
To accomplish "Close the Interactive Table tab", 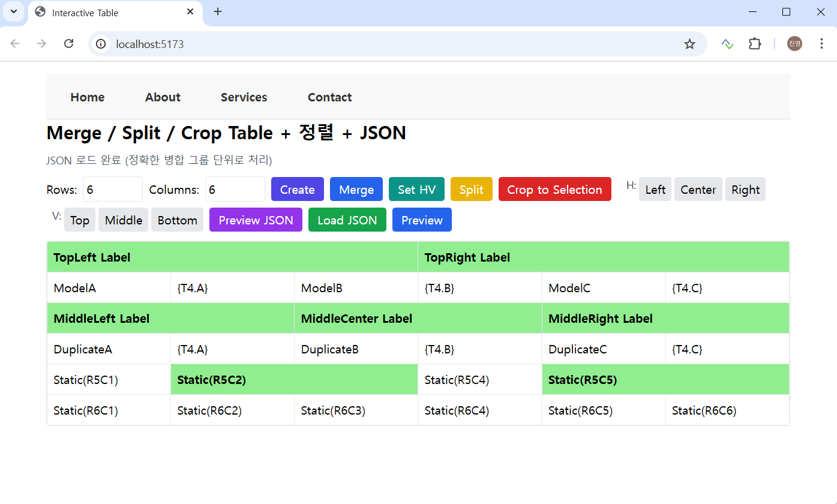I will 190,12.
